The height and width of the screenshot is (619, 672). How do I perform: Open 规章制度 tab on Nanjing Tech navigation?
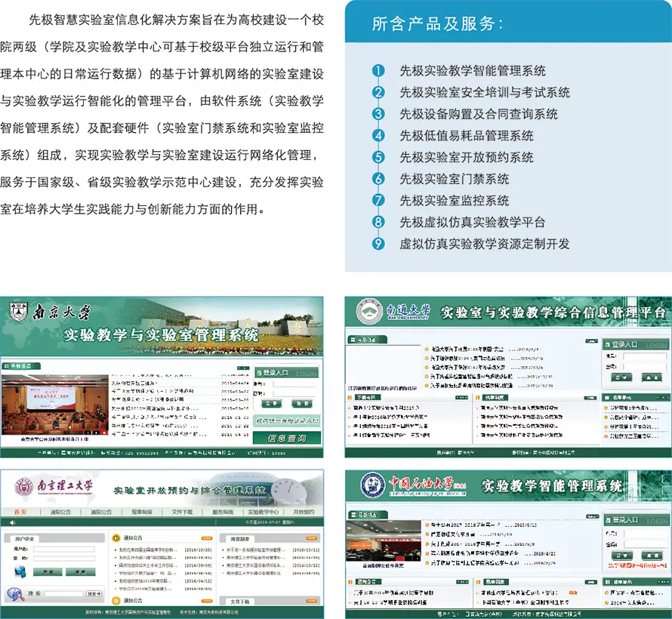[x=142, y=512]
